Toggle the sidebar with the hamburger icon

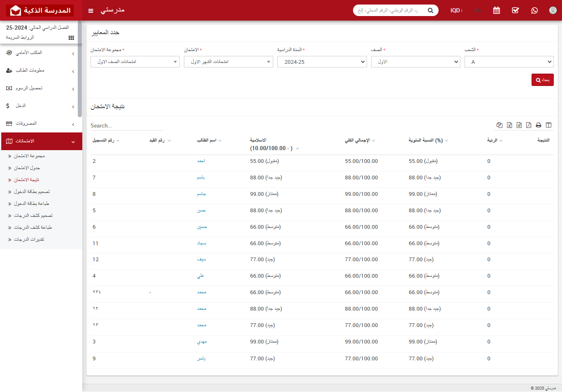pyautogui.click(x=91, y=11)
